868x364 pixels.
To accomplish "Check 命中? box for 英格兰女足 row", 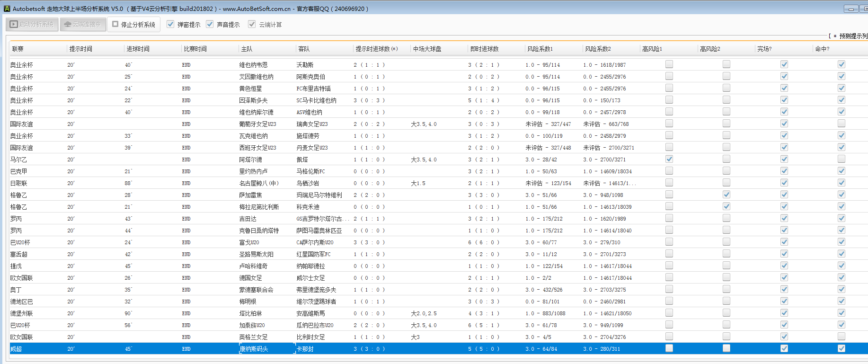I will 841,337.
